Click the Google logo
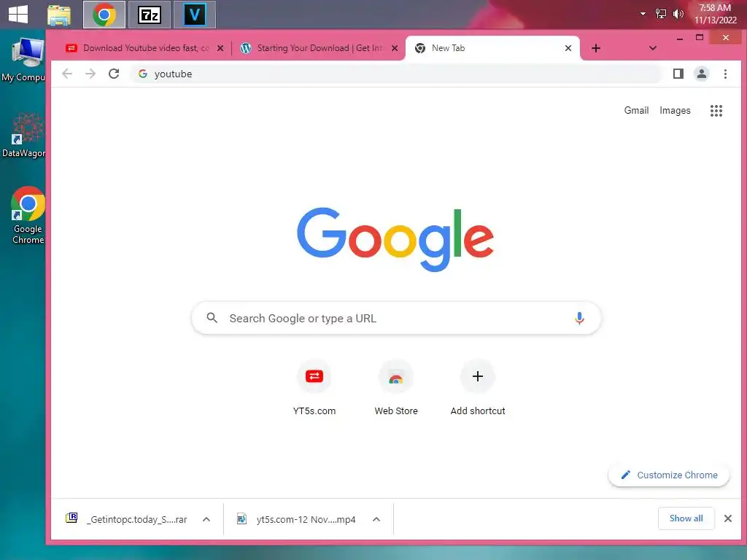The image size is (747, 560). tap(395, 239)
